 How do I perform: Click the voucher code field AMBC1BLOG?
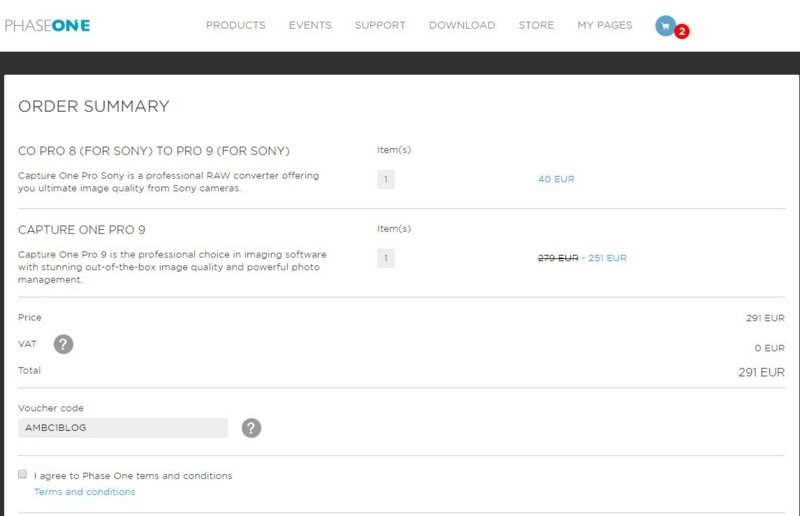(122, 428)
